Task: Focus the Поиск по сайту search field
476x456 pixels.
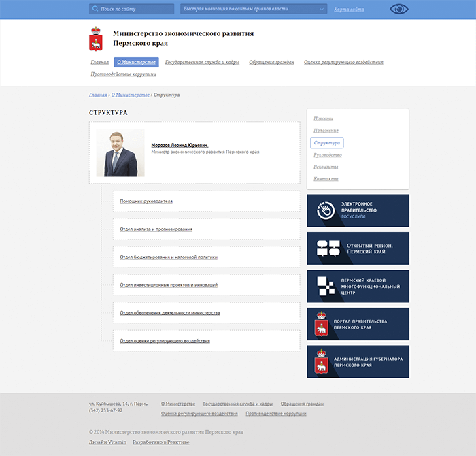Action: tap(135, 10)
